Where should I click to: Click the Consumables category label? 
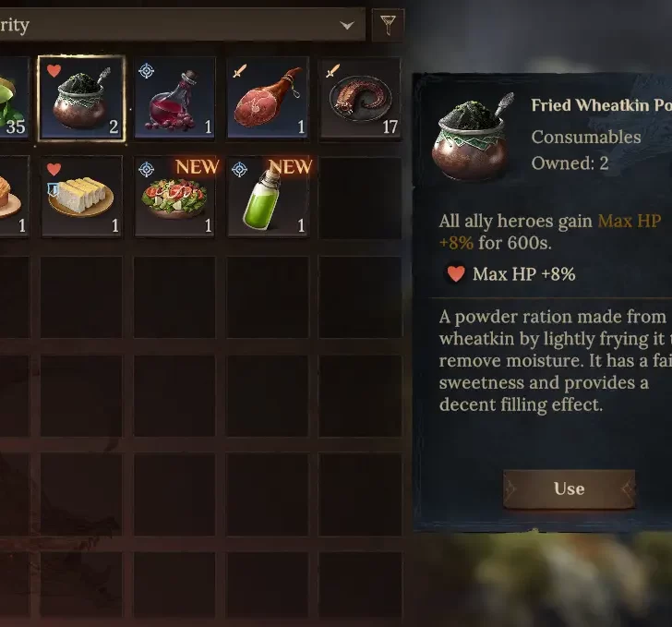point(586,138)
